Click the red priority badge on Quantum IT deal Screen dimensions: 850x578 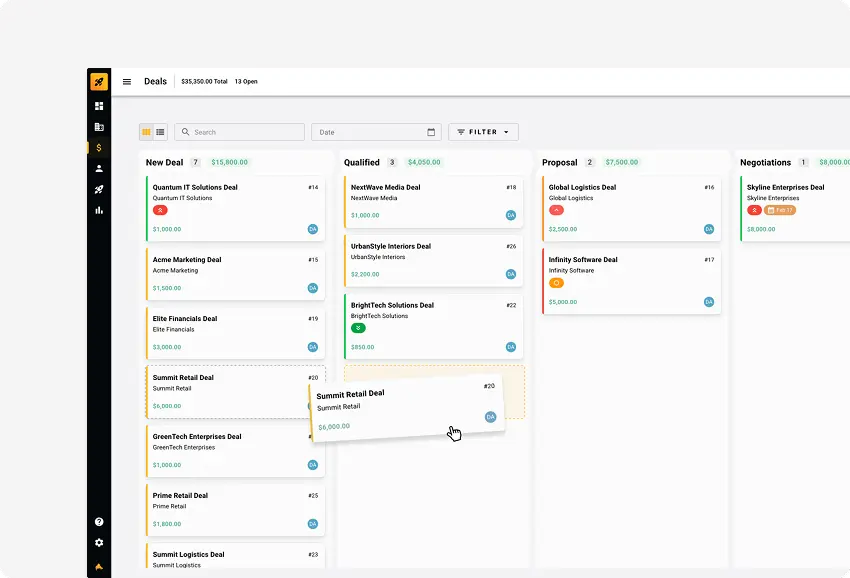click(160, 211)
